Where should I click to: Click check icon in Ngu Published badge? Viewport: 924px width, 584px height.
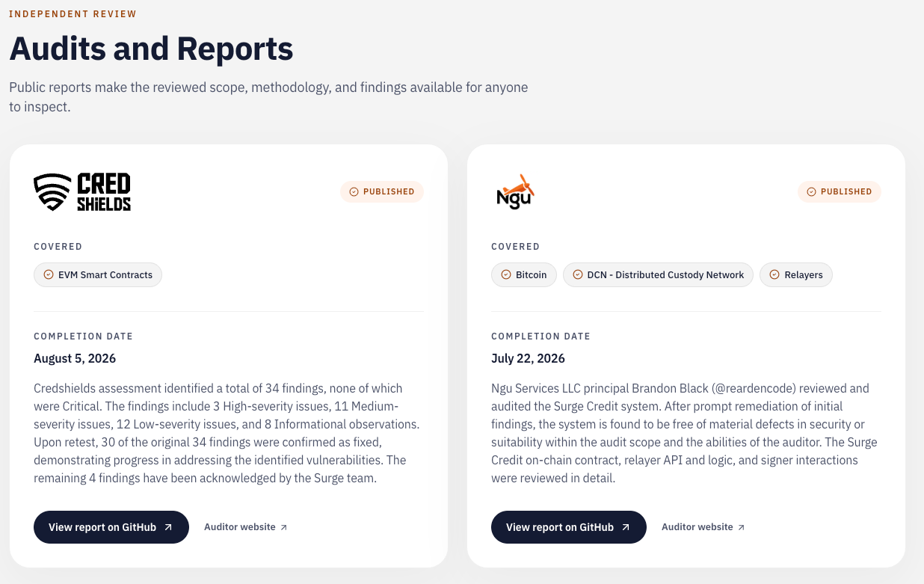(811, 191)
